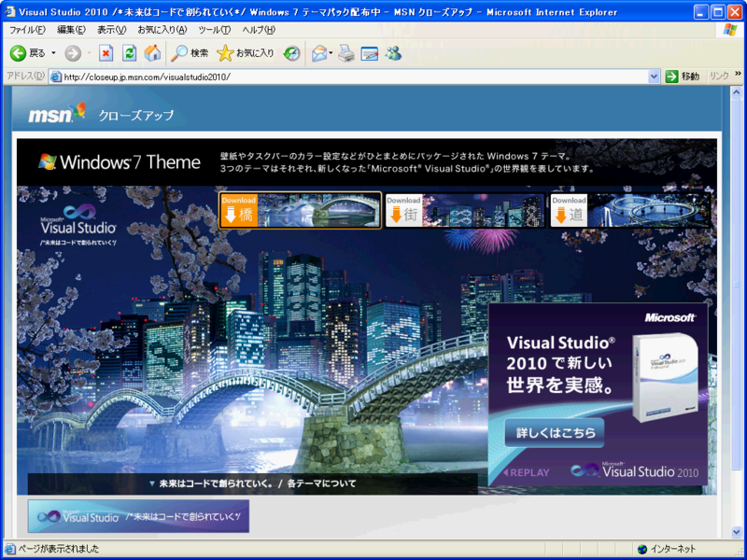Open the お気に入り(A) menu
Viewport: 747px width, 560px height.
click(162, 30)
